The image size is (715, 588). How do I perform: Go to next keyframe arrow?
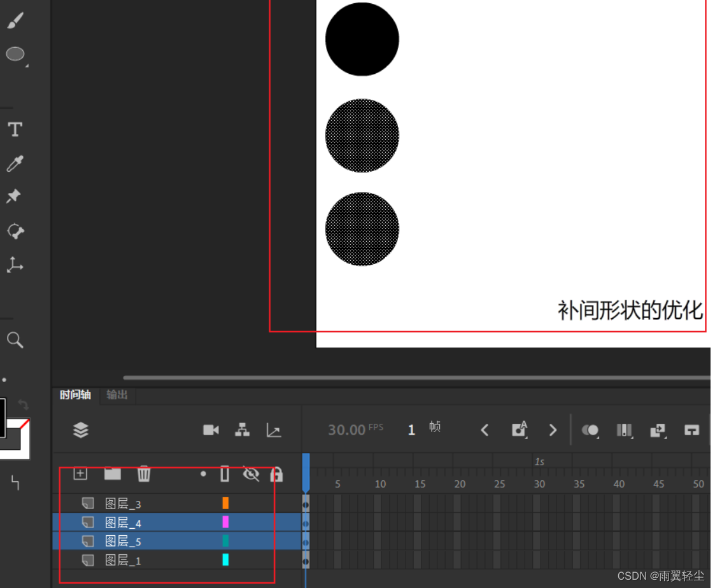[553, 430]
